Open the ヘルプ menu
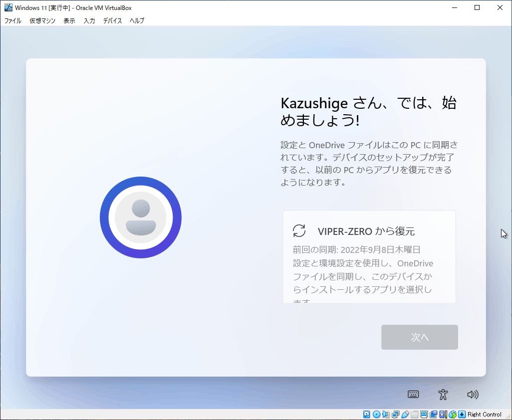Screen dimensions: 512x420 pos(137,20)
